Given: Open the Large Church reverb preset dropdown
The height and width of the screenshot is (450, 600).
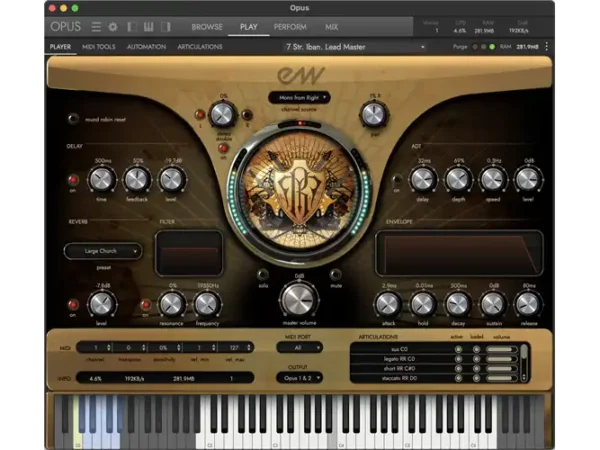Looking at the screenshot, I should coord(103,251).
